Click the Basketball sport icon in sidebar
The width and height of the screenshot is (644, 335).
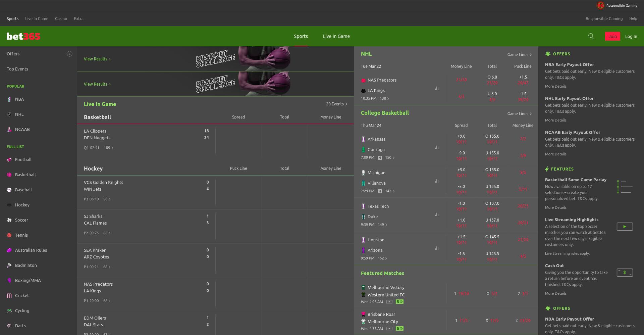coord(9,175)
